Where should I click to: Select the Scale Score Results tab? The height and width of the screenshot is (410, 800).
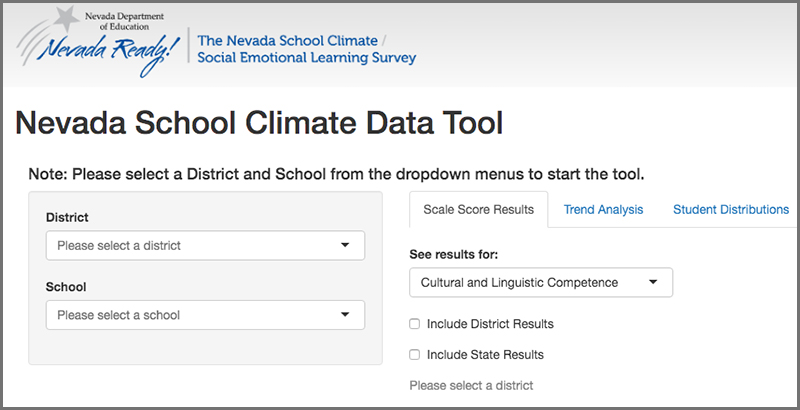point(479,210)
